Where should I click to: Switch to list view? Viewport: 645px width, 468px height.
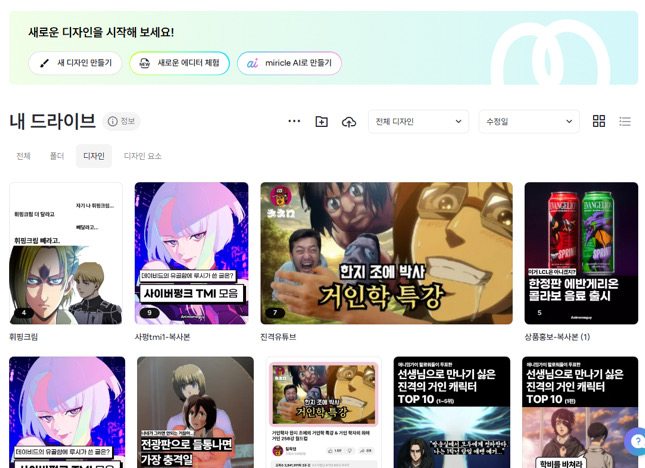(x=625, y=121)
